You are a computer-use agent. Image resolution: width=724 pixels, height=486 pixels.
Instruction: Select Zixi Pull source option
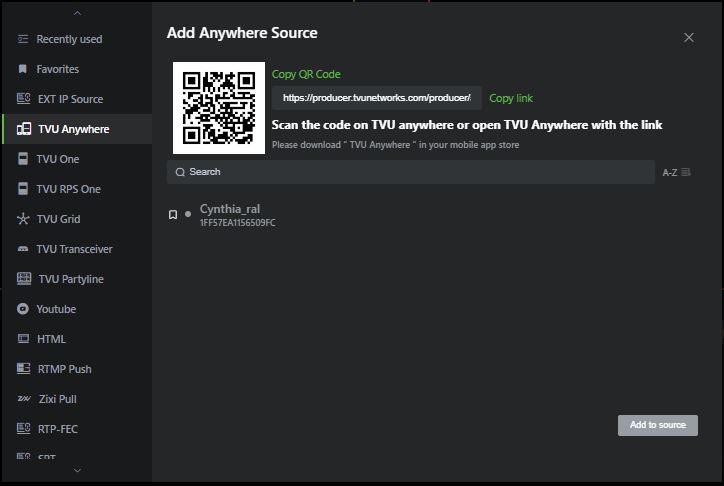pyautogui.click(x=77, y=399)
